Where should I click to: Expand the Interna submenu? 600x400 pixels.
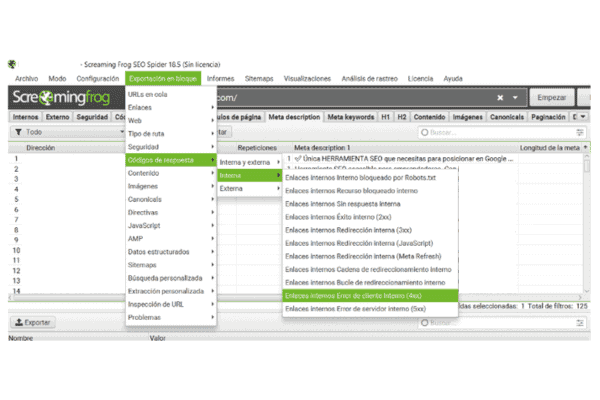point(249,175)
